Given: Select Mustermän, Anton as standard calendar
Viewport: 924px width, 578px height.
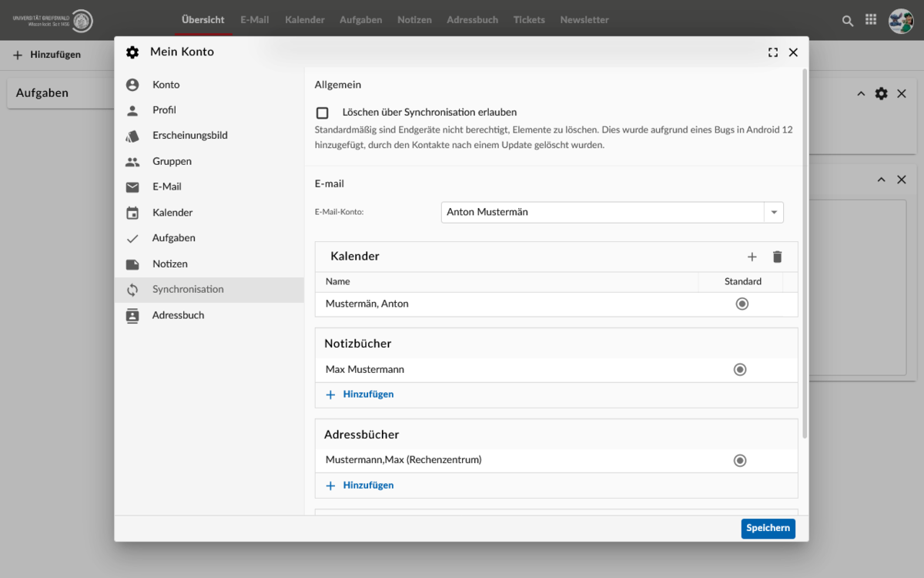Looking at the screenshot, I should click(x=742, y=304).
